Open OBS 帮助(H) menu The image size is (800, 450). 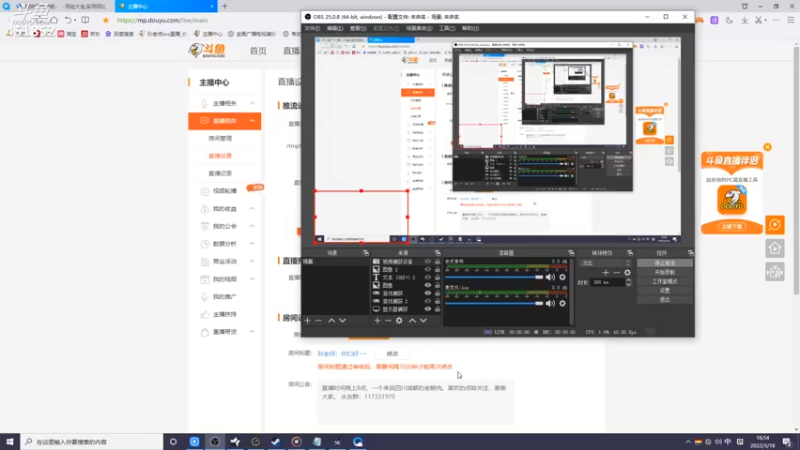470,29
